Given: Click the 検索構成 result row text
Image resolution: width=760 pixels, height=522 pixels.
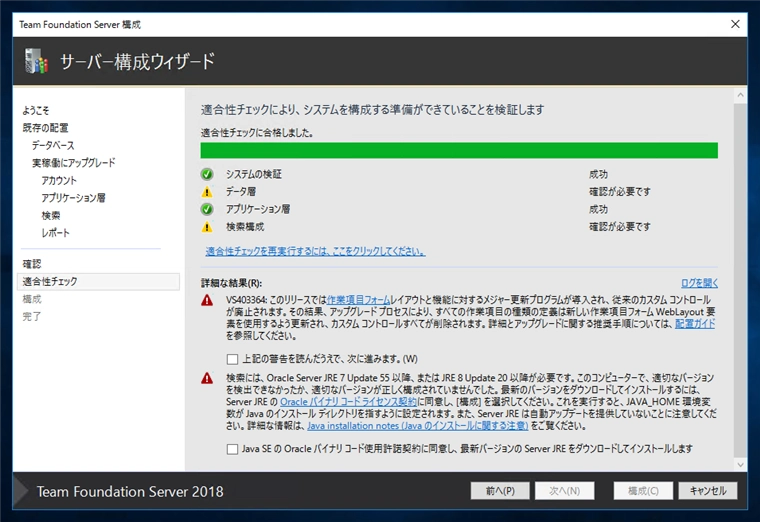Looking at the screenshot, I should coord(245,226).
